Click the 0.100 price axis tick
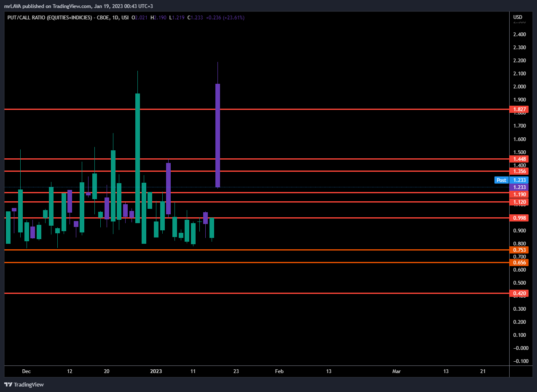This screenshot has height=392, width=537. [520, 335]
